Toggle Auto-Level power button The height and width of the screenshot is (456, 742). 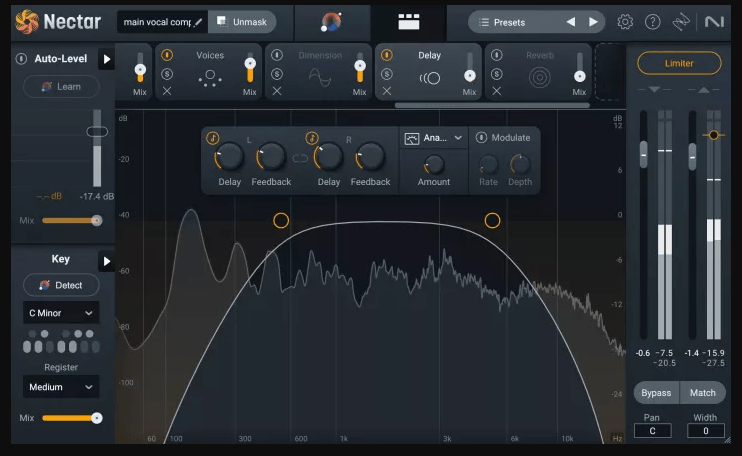pyautogui.click(x=21, y=59)
